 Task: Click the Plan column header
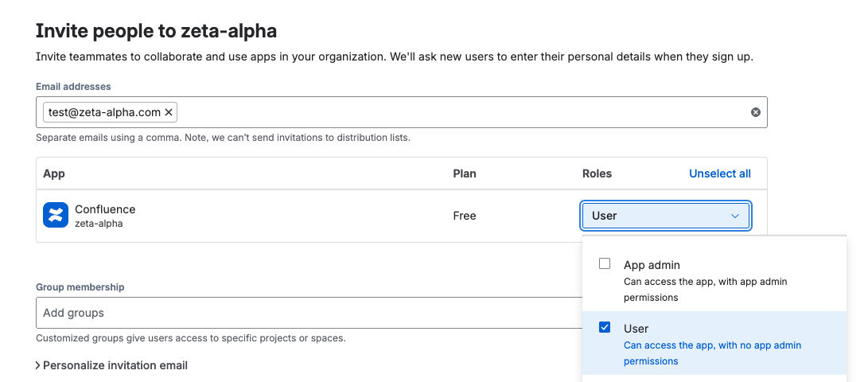tap(465, 173)
